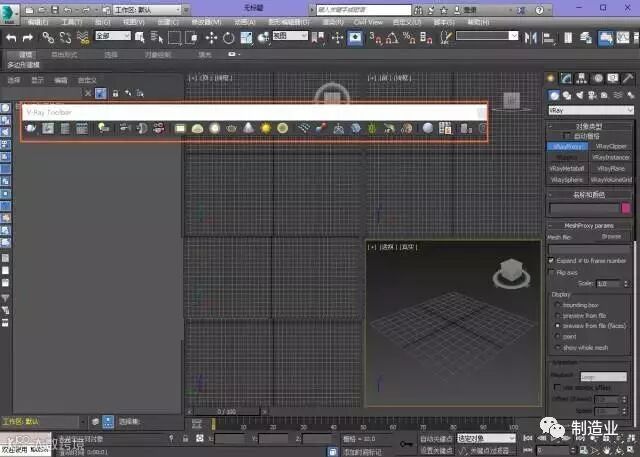Click the VRayProxy object button
The image size is (640, 457).
click(567, 146)
